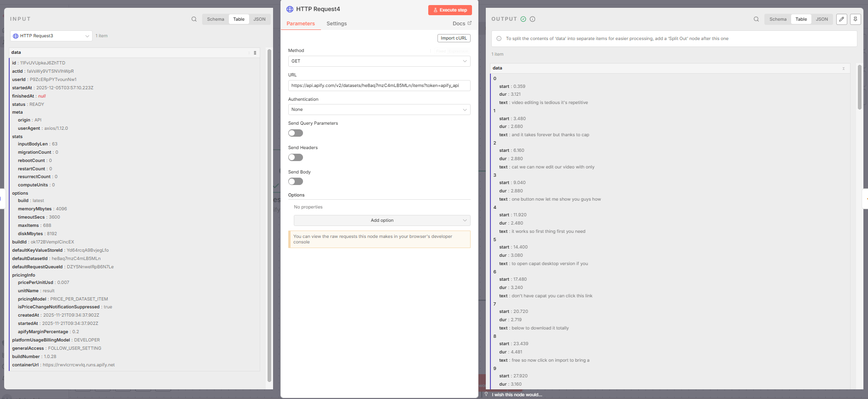Click the 'status : READY' row
Screen dimensions: 868x399
(x=28, y=104)
